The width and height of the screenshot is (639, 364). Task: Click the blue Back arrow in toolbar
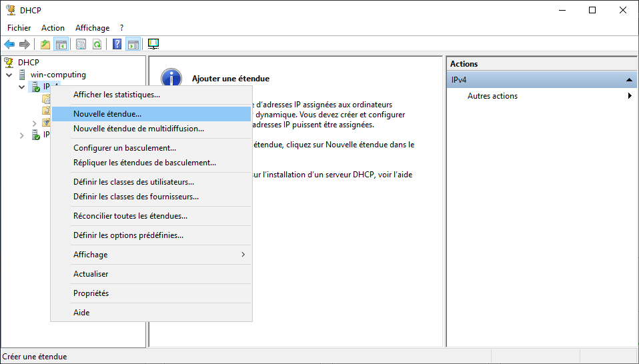coord(9,45)
